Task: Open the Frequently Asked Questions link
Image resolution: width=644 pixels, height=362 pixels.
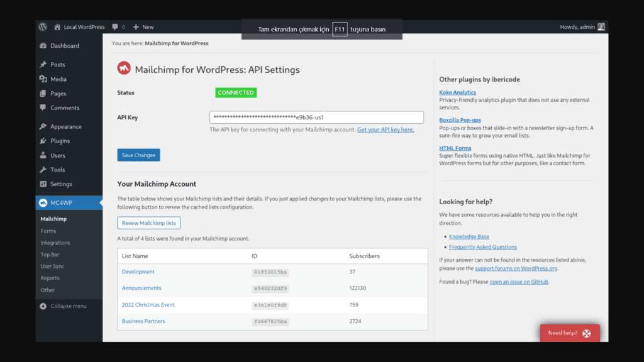Action: point(482,247)
